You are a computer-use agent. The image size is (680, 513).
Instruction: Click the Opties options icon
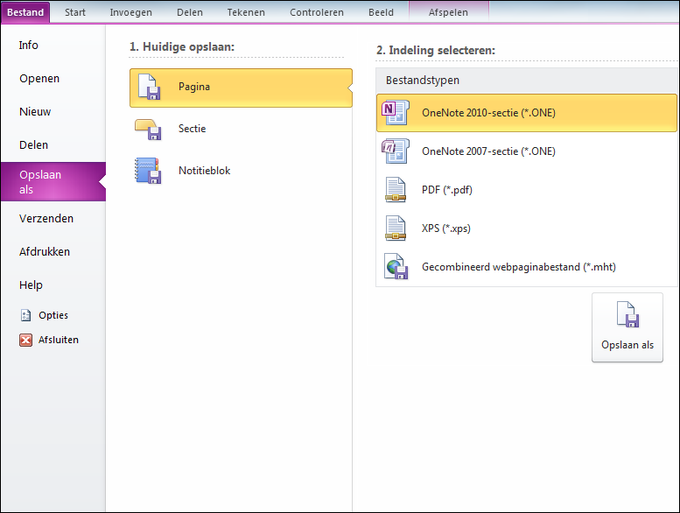coord(26,315)
